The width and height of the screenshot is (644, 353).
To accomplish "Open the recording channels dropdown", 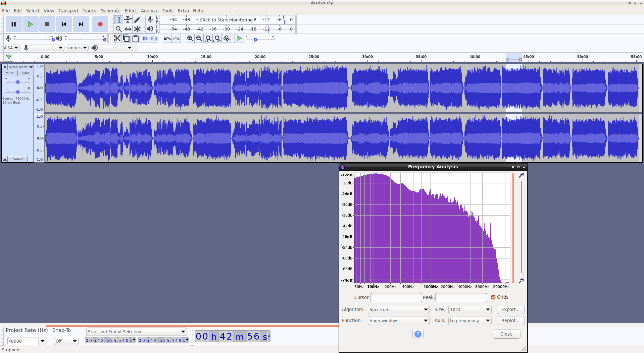I will coord(77,48).
